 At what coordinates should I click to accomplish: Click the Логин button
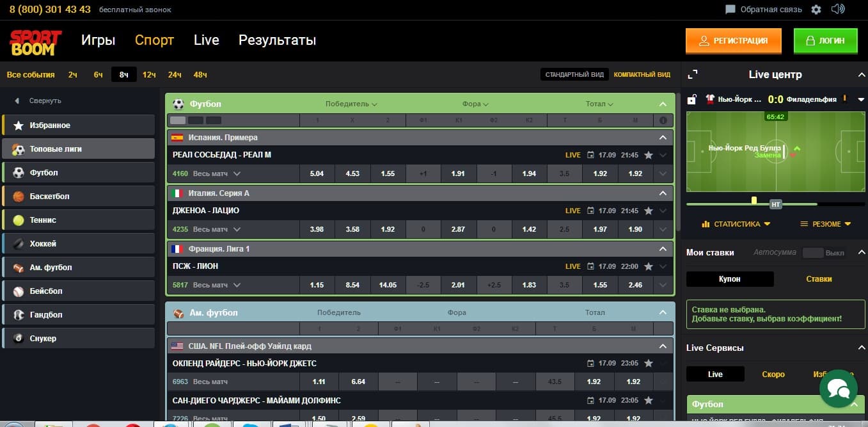coord(825,41)
